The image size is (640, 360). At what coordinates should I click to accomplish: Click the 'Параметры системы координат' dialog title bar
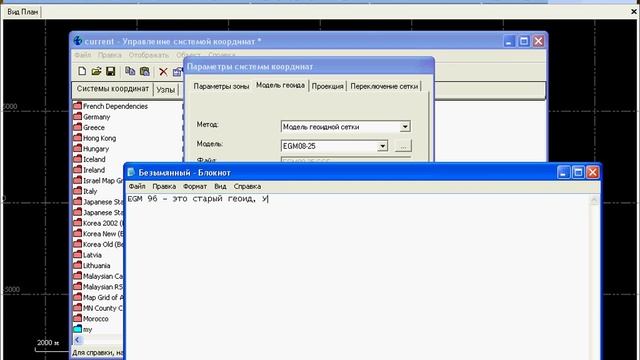pos(309,66)
